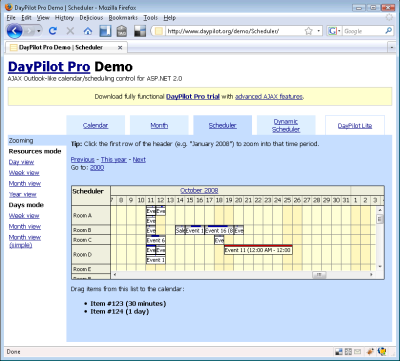400x361 pixels.
Task: Open the Tools menu
Action: [x=151, y=18]
